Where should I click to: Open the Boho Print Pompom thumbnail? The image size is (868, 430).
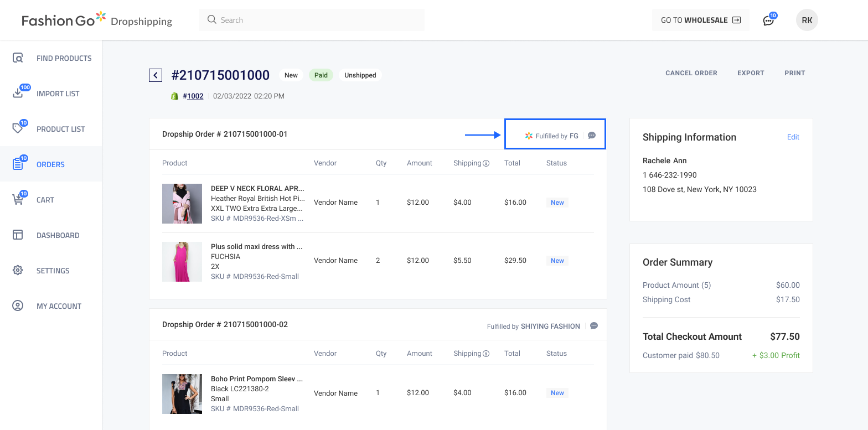(x=182, y=394)
